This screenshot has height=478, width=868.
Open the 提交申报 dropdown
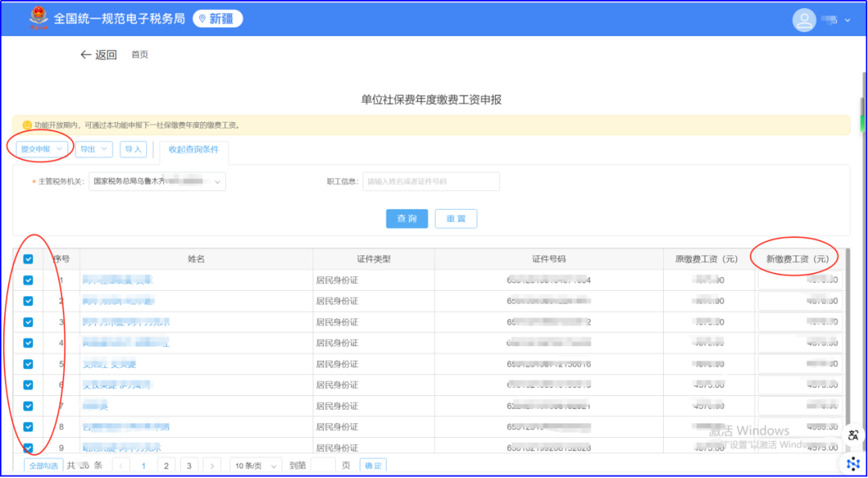pos(42,149)
